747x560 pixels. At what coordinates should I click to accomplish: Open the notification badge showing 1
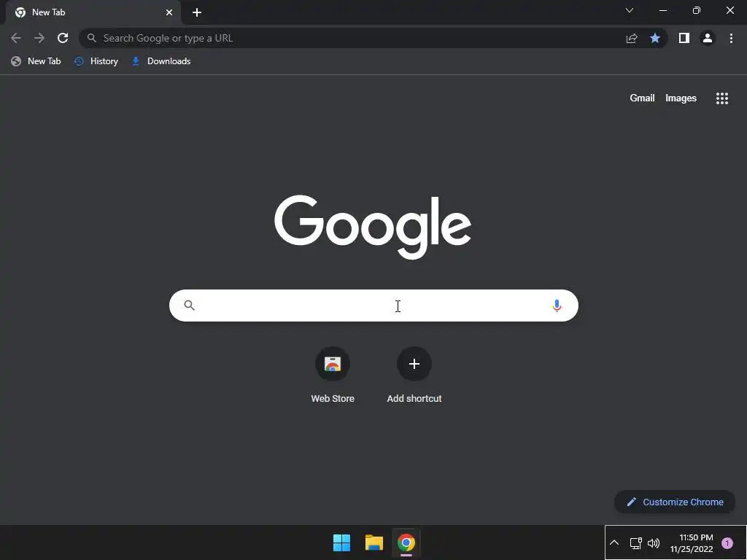(727, 542)
